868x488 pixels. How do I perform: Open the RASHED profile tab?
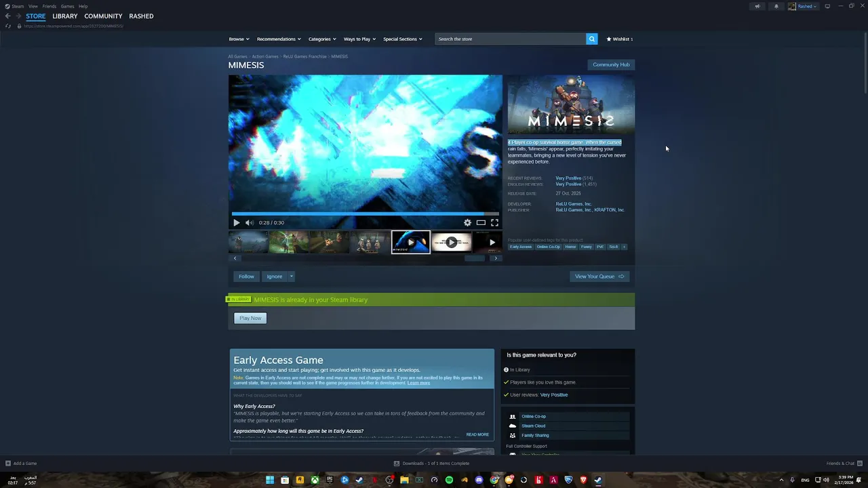141,16
